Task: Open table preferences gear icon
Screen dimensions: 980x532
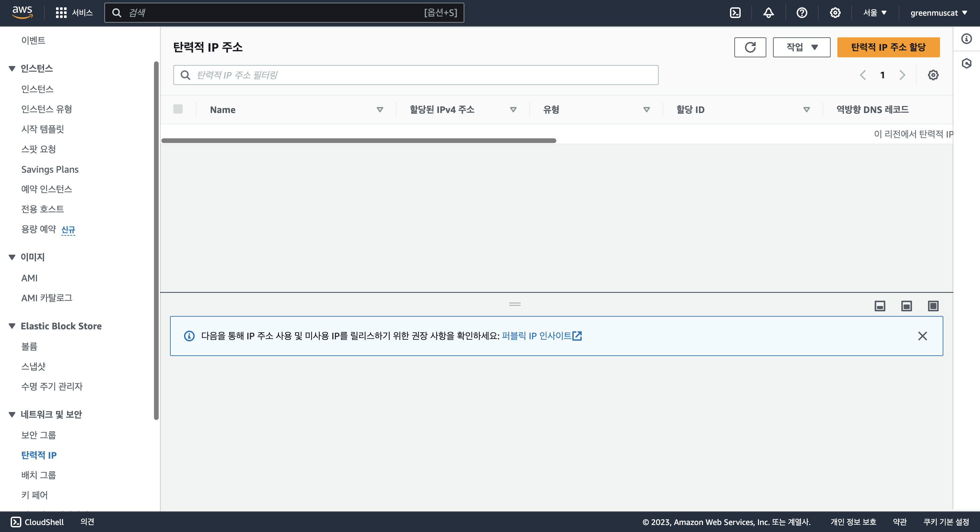Action: click(933, 75)
